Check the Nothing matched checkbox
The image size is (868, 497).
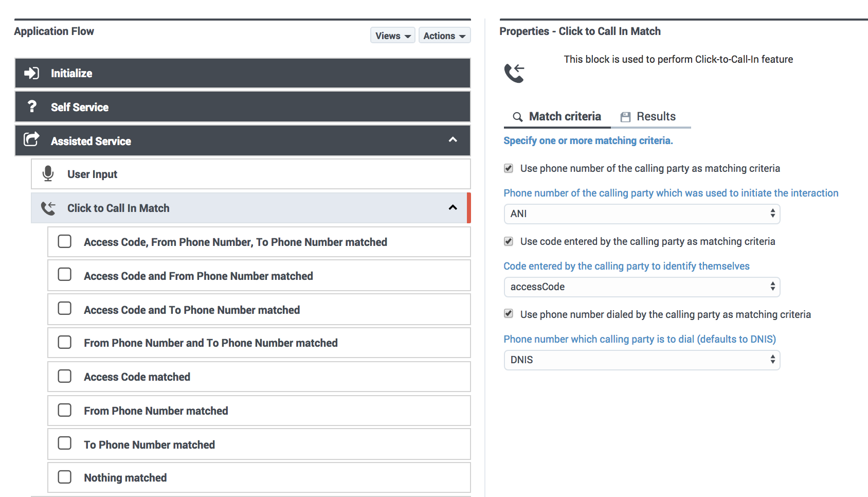pos(65,477)
